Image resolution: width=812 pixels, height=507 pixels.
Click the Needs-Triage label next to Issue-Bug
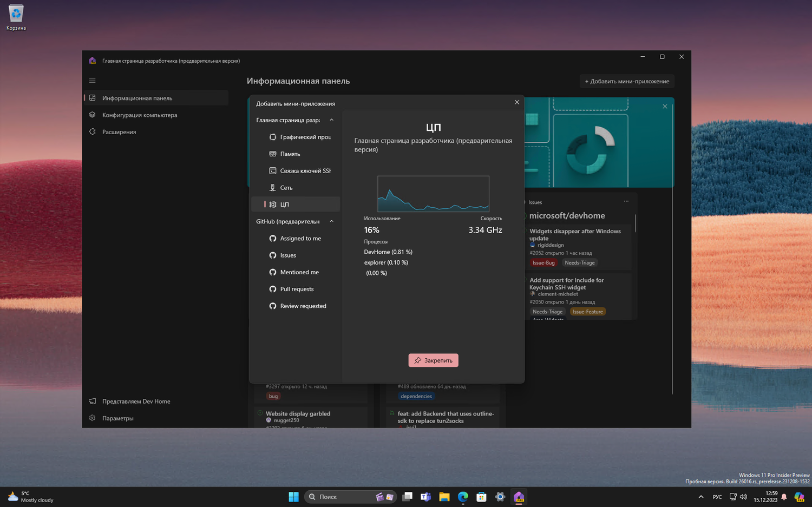point(580,262)
